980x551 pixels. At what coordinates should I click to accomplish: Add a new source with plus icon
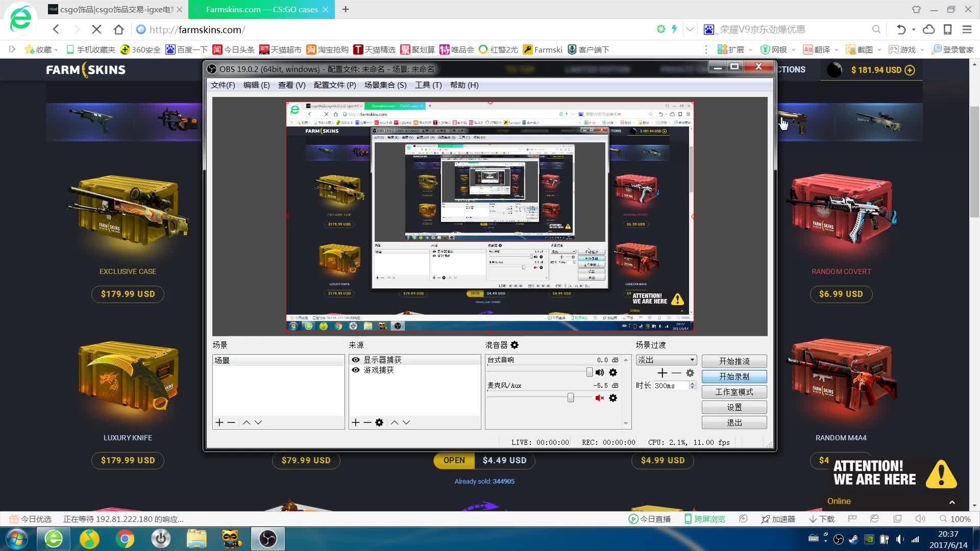pyautogui.click(x=356, y=422)
